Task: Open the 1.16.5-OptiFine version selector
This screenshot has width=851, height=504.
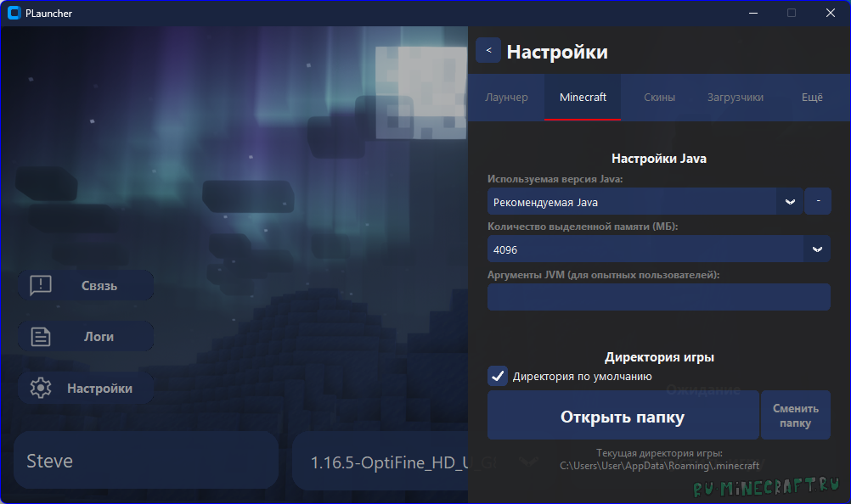Action: (380, 462)
